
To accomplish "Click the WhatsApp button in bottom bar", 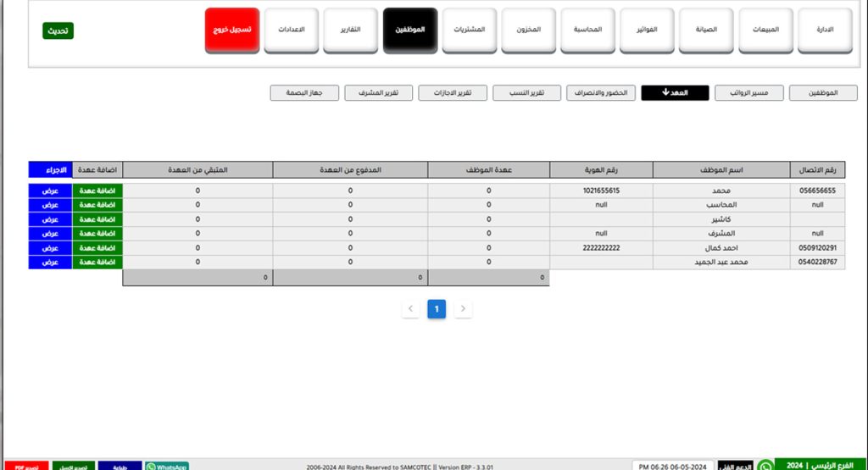I will tap(166, 466).
